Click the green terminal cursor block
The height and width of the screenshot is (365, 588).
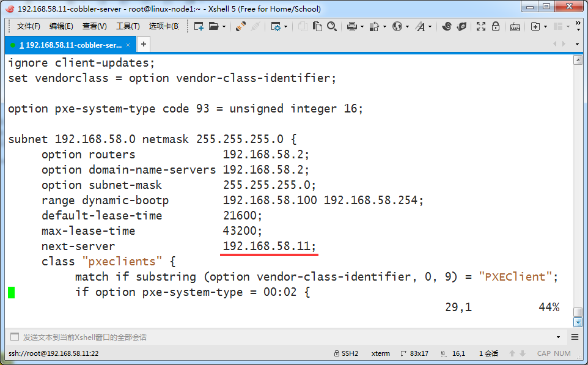click(x=11, y=292)
